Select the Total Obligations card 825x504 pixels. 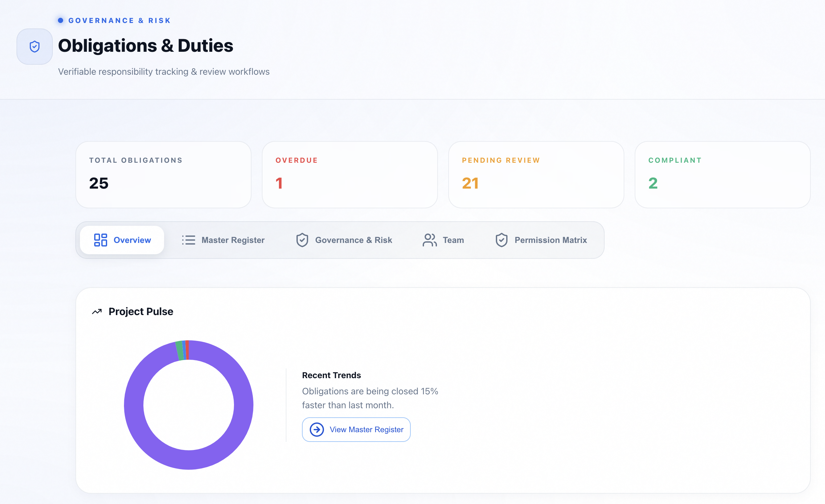pos(163,174)
